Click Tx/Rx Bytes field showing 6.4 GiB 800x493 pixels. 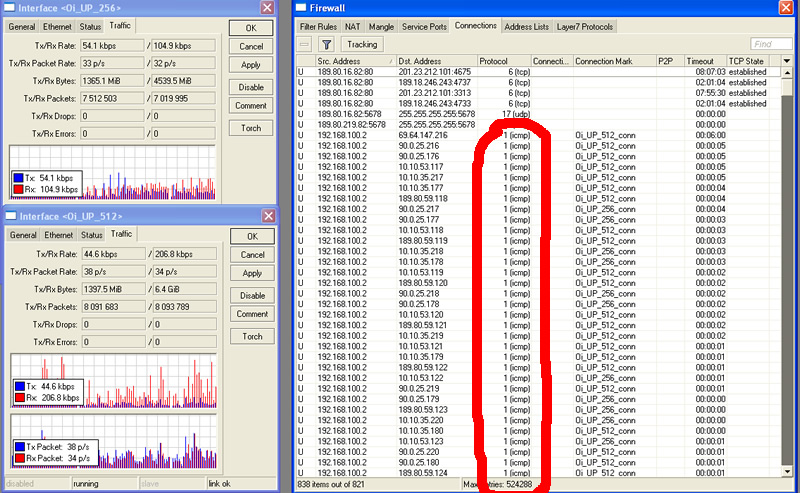pyautogui.click(x=185, y=289)
